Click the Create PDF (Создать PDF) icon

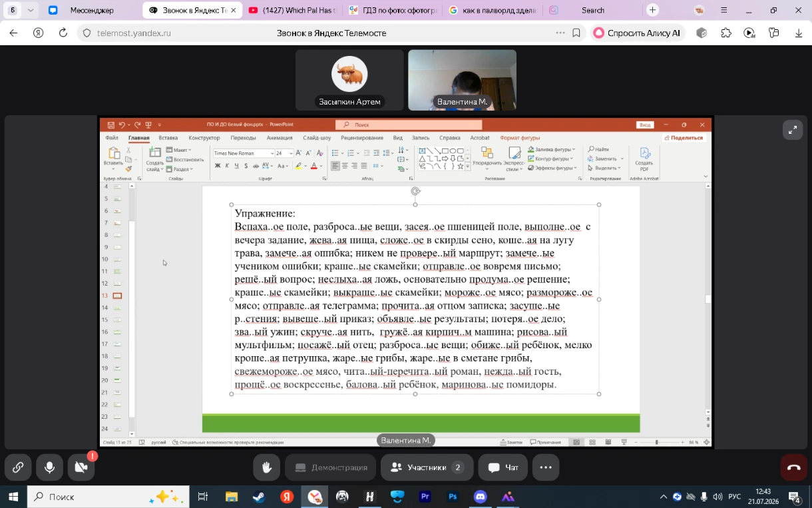point(644,154)
